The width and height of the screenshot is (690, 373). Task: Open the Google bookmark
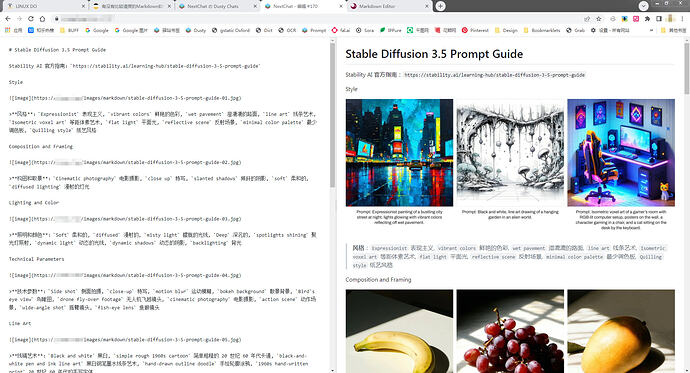click(x=97, y=30)
